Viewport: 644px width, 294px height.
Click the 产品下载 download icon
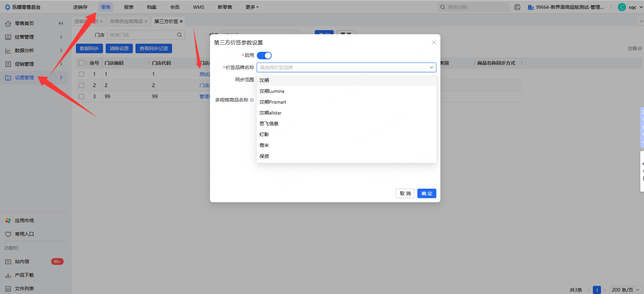8,275
